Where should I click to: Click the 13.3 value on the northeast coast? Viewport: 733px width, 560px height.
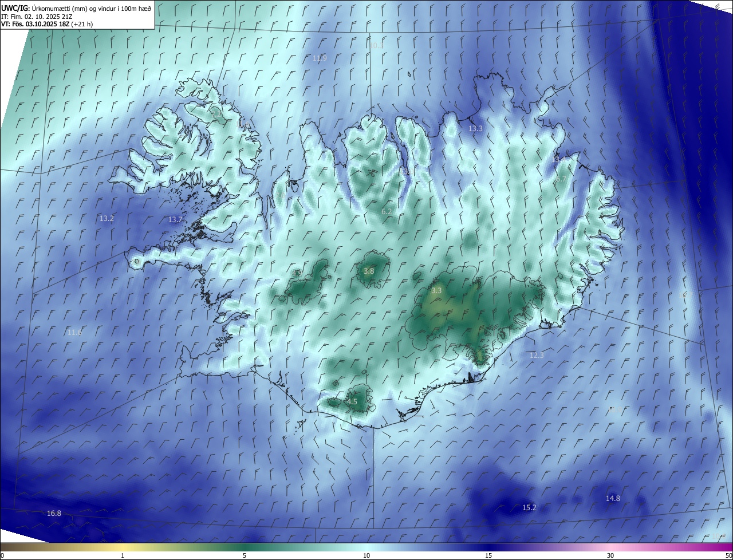click(x=475, y=129)
